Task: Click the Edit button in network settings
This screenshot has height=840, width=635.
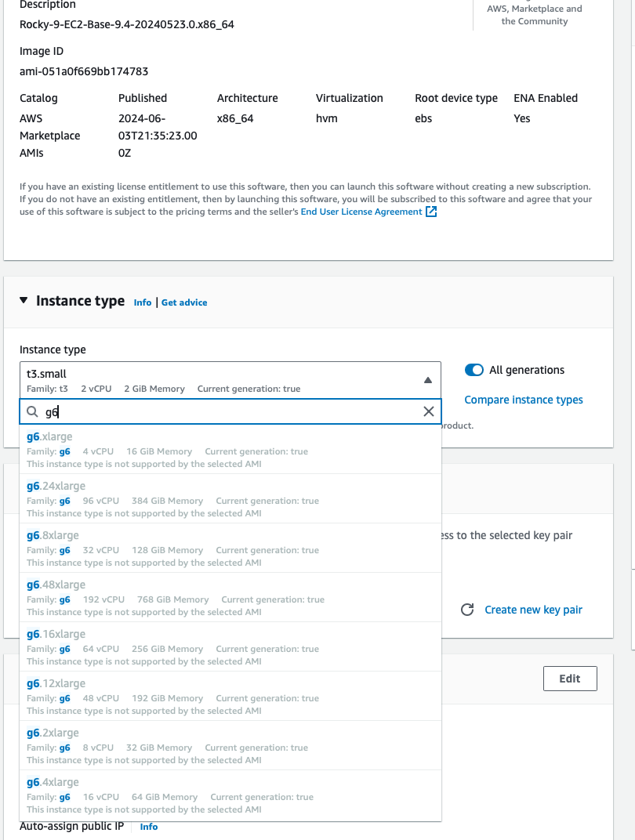Action: 569,679
